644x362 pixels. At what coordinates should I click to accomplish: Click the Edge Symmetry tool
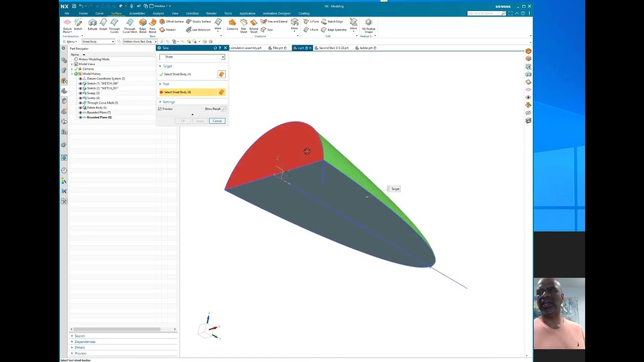click(334, 30)
